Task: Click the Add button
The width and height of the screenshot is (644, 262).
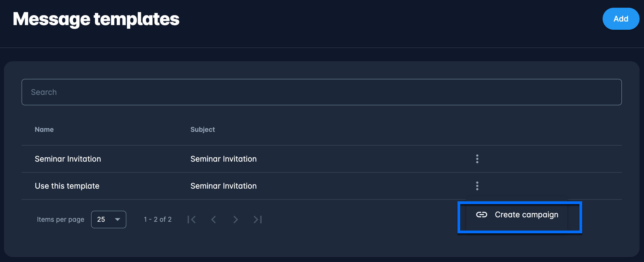Action: [x=621, y=19]
